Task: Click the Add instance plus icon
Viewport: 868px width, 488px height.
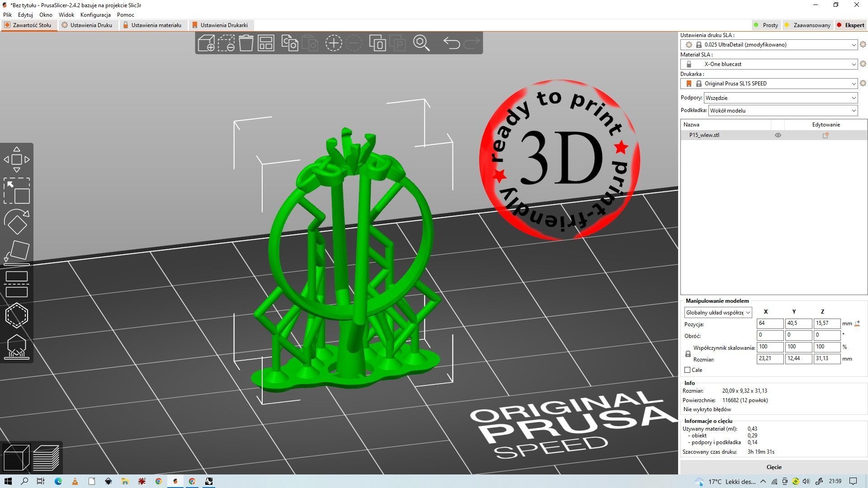Action: [334, 43]
